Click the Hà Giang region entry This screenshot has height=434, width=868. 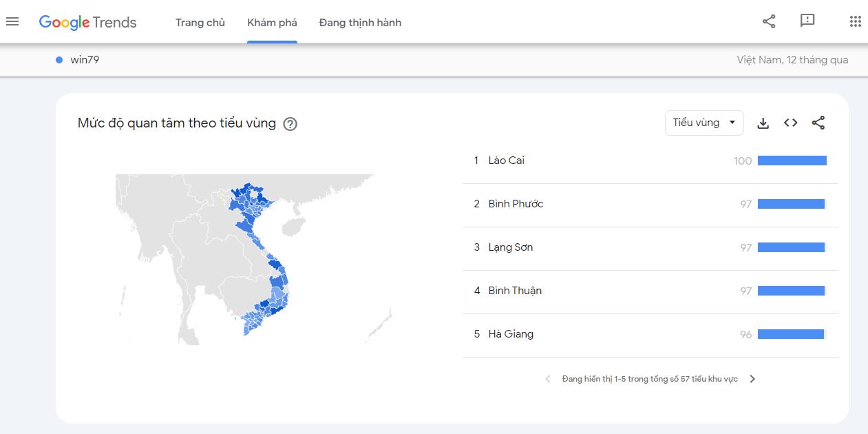tap(511, 334)
